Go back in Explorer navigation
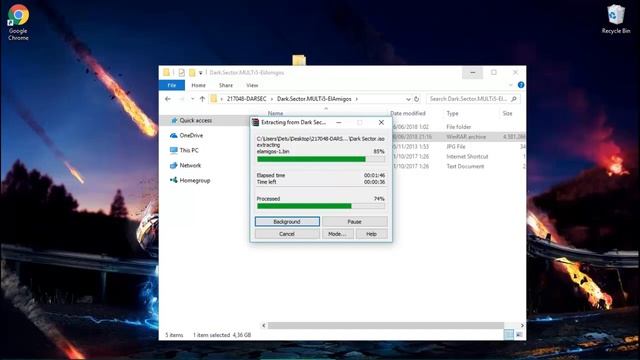Viewport: 640px width, 360px height. (168, 99)
